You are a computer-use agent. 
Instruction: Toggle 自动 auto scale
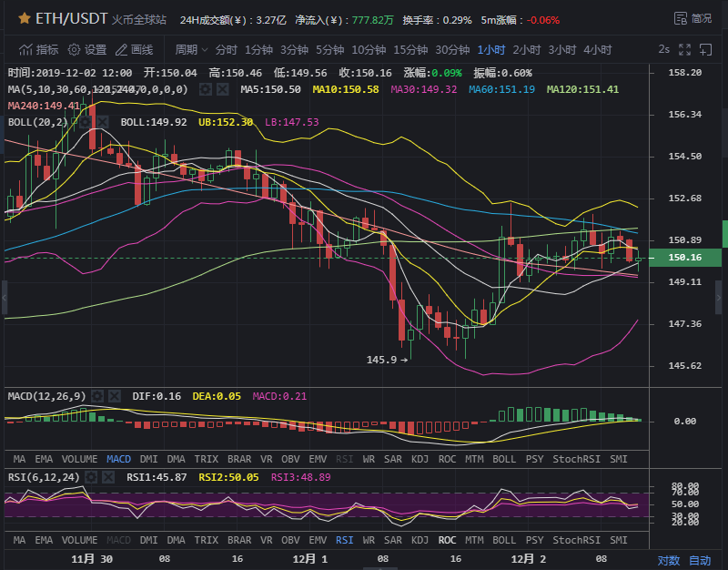(x=700, y=560)
